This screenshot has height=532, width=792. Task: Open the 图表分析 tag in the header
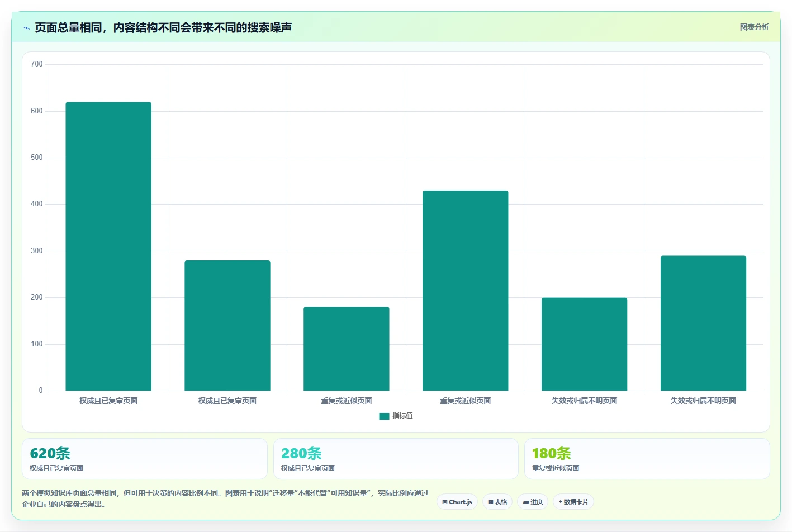coord(754,27)
